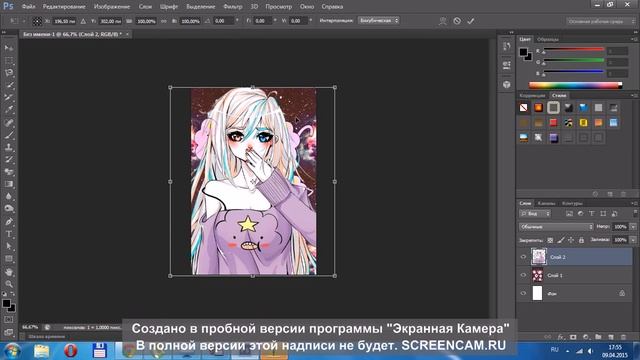
Task: Select the Lasso tool
Action: tap(9, 73)
